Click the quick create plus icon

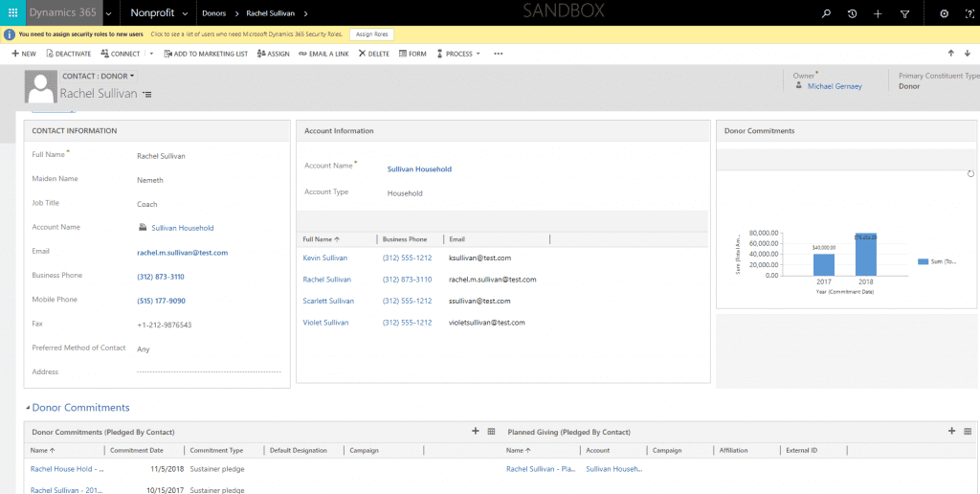click(x=878, y=13)
